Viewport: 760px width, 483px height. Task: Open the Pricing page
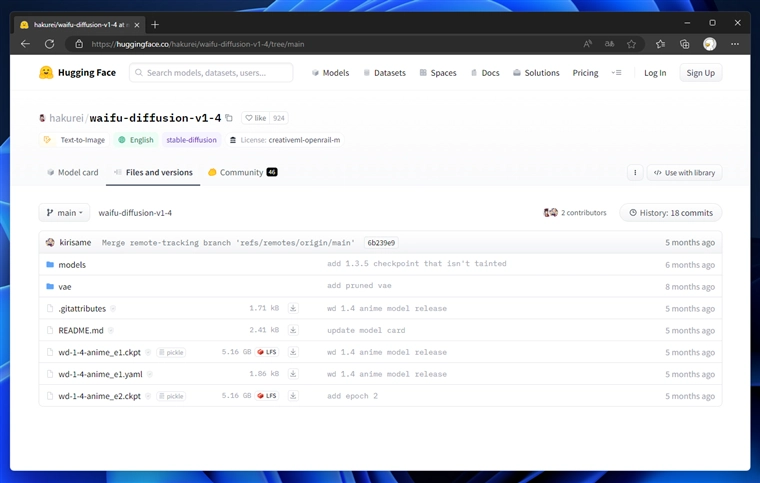586,73
